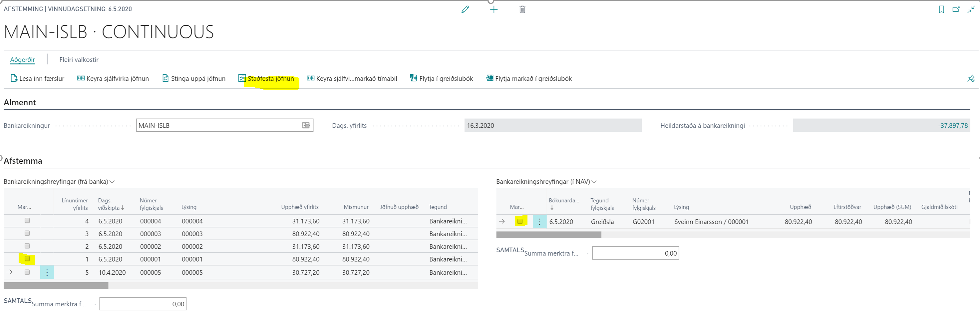
Task: Click Jöfnuð upphæð column header
Action: click(399, 207)
